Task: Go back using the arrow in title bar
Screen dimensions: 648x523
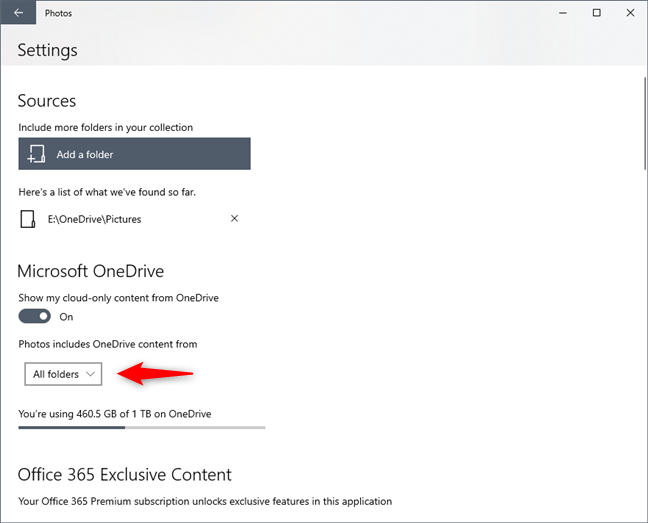Action: pyautogui.click(x=18, y=13)
